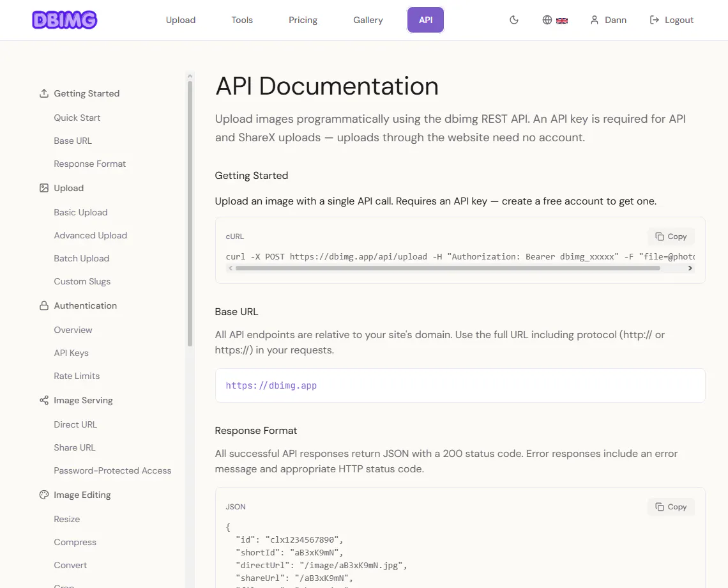Open Response Format sidebar link
728x588 pixels.
[x=89, y=164]
